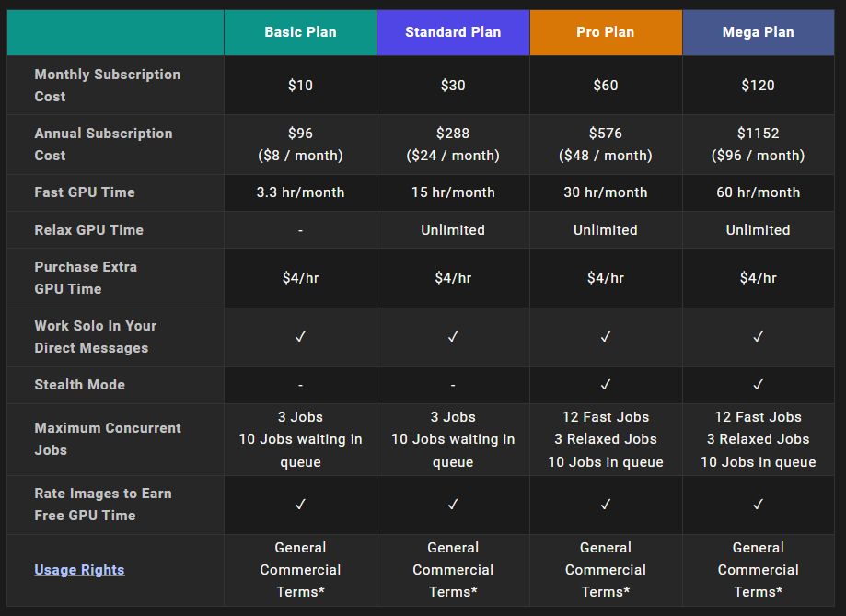Click the 3.3 hr/month cell
Image resolution: width=846 pixels, height=616 pixels.
[300, 192]
